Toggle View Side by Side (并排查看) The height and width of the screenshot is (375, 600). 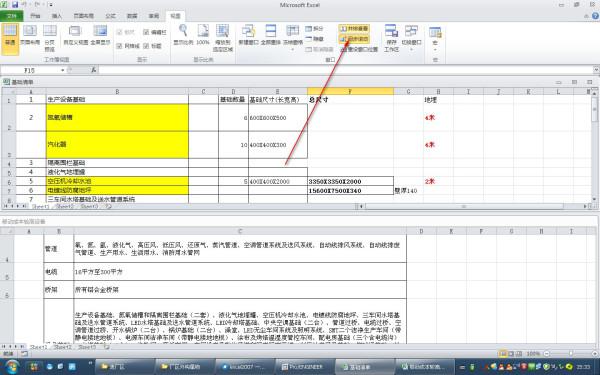tap(354, 29)
